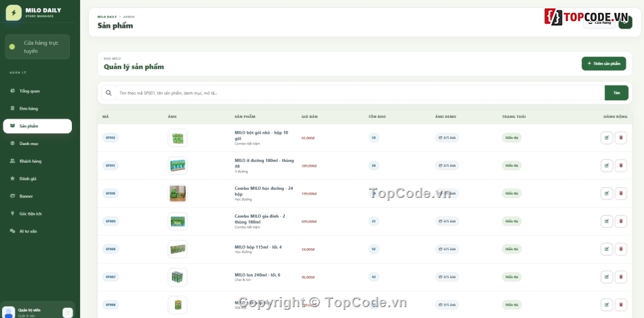The height and width of the screenshot is (318, 644).
Task: Click the Hiển thị status badge for SP007
Action: (x=512, y=277)
